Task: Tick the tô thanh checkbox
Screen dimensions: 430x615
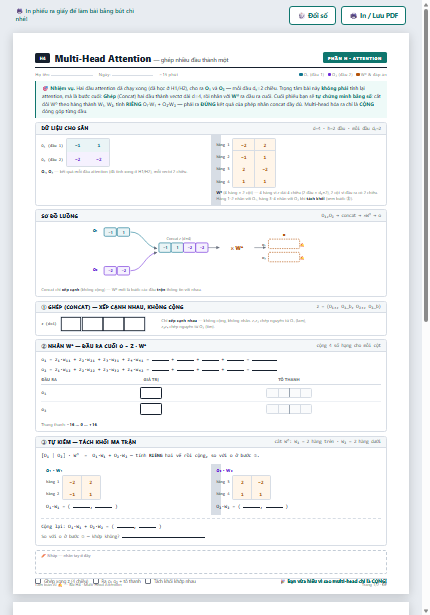Action: coord(96,581)
